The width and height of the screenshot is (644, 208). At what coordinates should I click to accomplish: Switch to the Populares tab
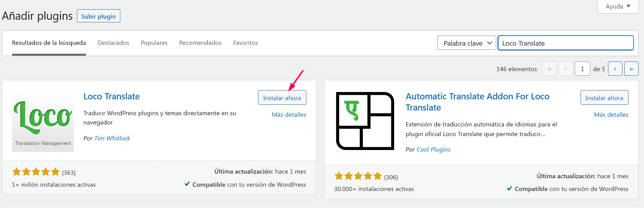pos(154,43)
